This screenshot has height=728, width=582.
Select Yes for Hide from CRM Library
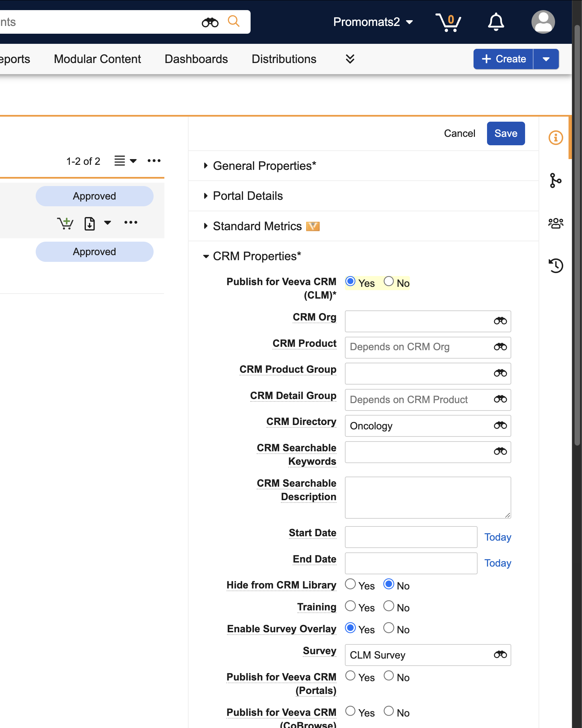pos(350,584)
